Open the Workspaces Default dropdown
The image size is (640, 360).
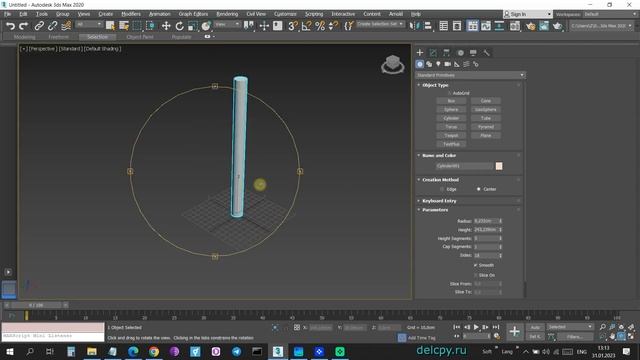(x=610, y=14)
